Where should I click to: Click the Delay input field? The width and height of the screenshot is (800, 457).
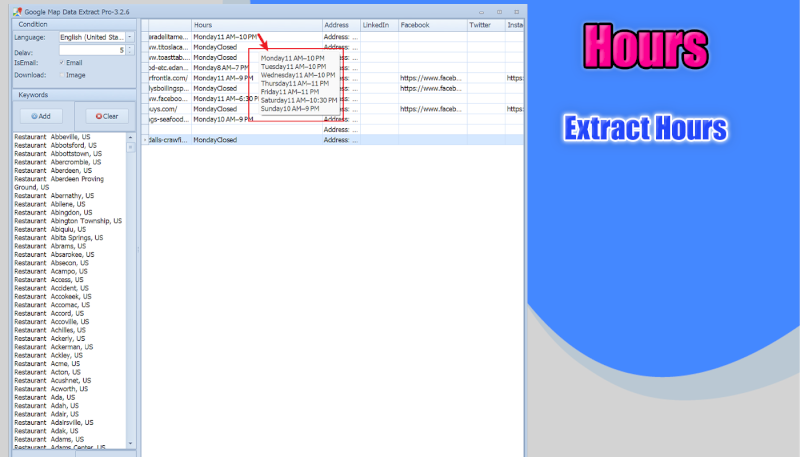click(x=90, y=49)
